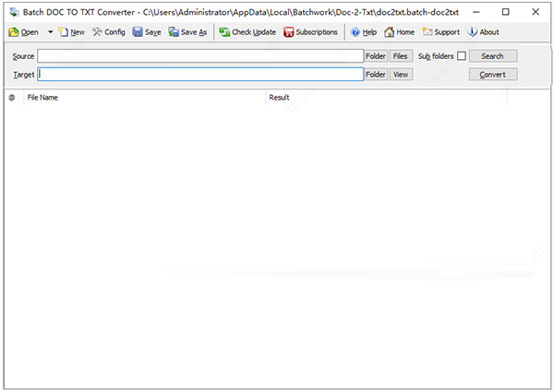
Task: Choose Save As in toolbar
Action: tap(187, 32)
